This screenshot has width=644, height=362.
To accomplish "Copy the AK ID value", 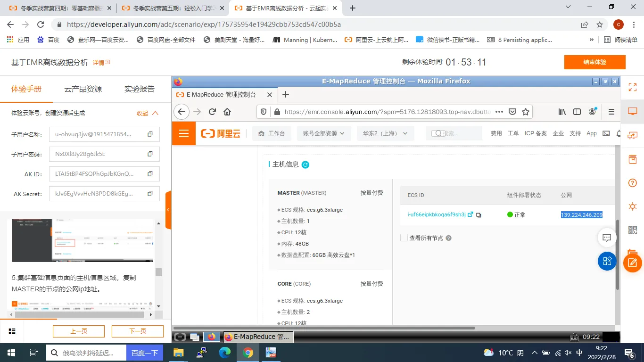I will click(x=150, y=174).
